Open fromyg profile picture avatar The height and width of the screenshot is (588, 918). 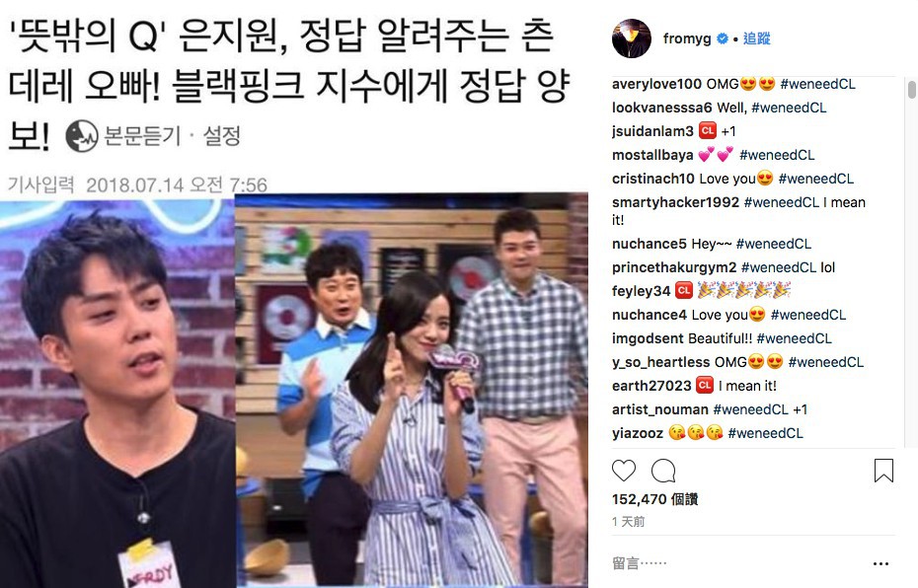click(631, 38)
